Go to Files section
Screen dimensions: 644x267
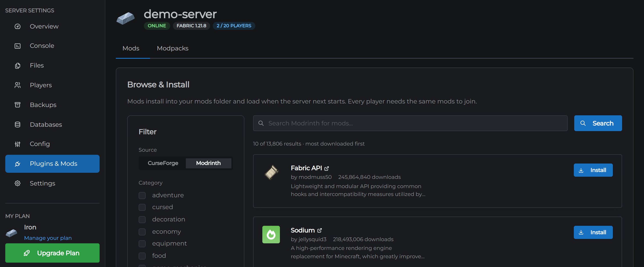pyautogui.click(x=52, y=66)
